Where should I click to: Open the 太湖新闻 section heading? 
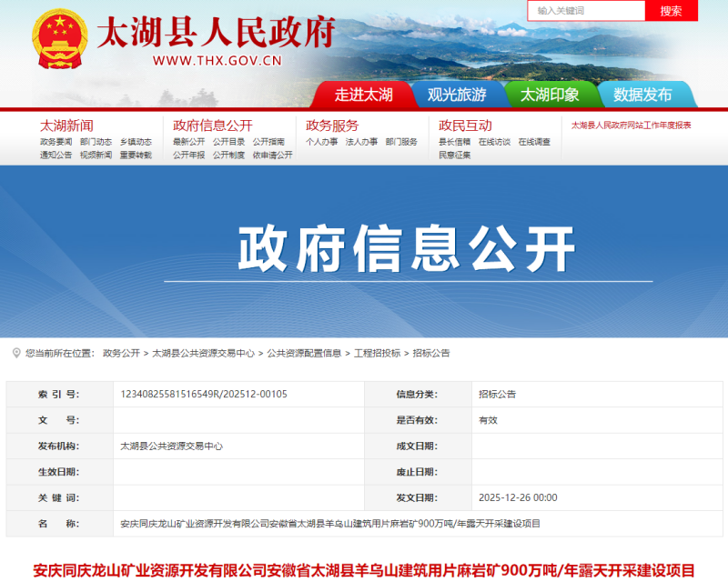point(66,125)
